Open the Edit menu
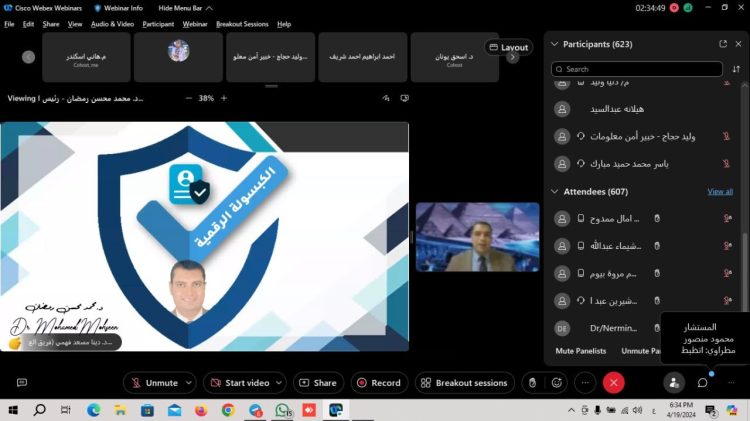The width and height of the screenshot is (750, 421). click(28, 24)
